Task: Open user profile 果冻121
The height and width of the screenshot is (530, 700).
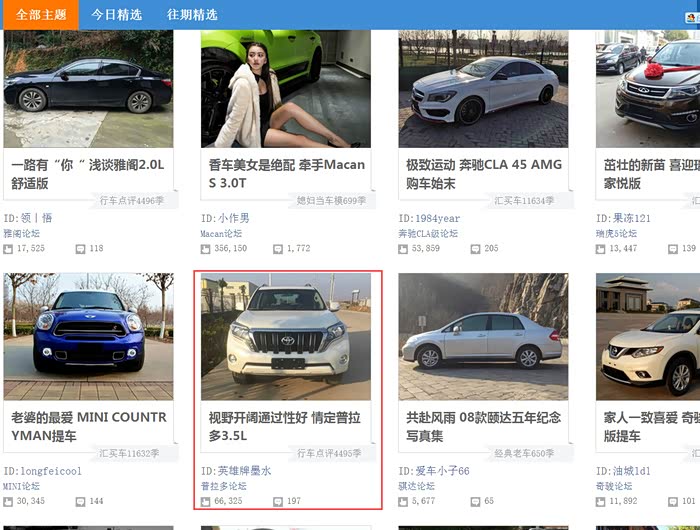Action: (x=632, y=218)
